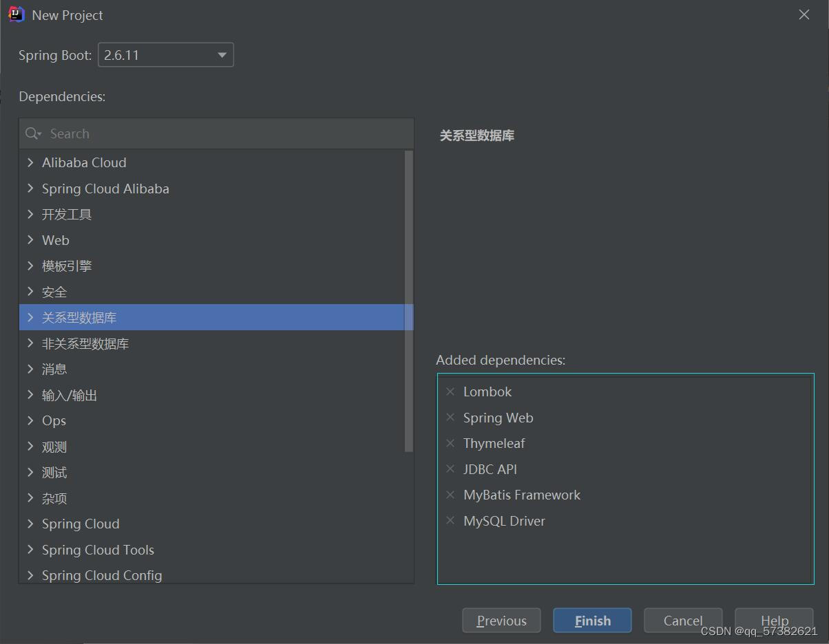829x644 pixels.
Task: Expand the 开发工具 category
Action: tap(30, 214)
